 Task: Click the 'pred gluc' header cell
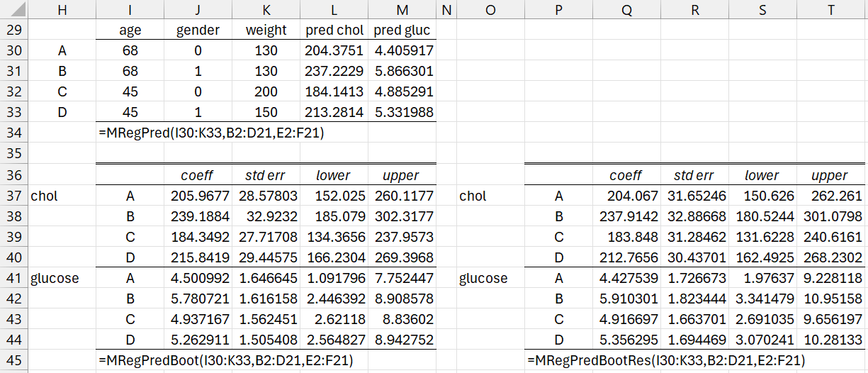(x=402, y=30)
